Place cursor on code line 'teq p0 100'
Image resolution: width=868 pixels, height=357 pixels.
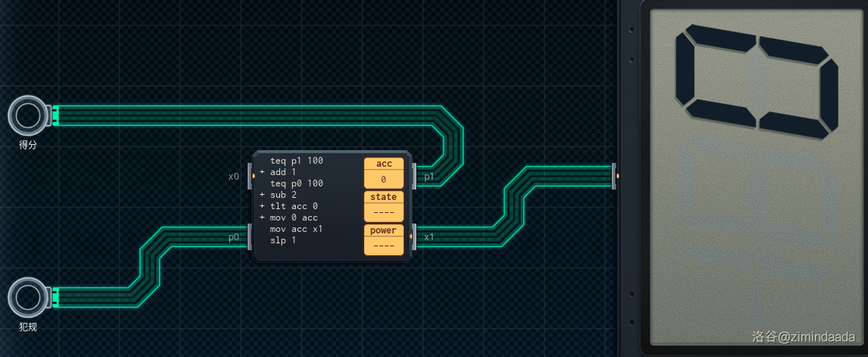click(x=296, y=183)
